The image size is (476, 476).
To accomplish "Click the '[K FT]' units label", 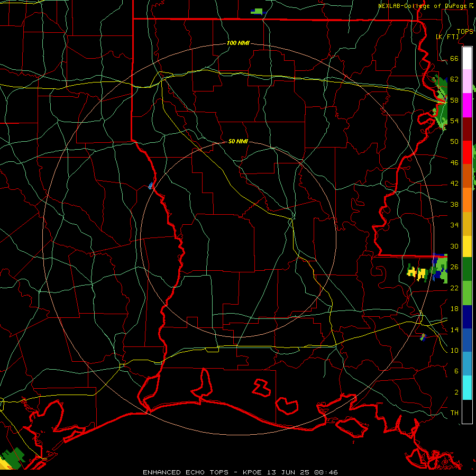I will (447, 36).
